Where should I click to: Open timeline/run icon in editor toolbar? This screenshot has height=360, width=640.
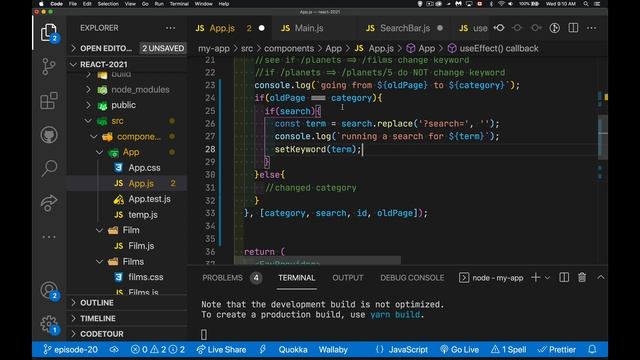pos(554,28)
